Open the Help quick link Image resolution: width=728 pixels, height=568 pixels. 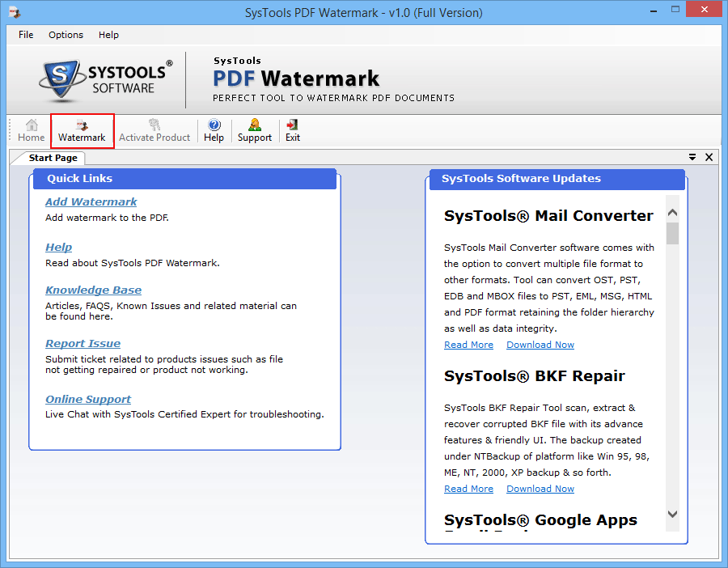(x=58, y=247)
